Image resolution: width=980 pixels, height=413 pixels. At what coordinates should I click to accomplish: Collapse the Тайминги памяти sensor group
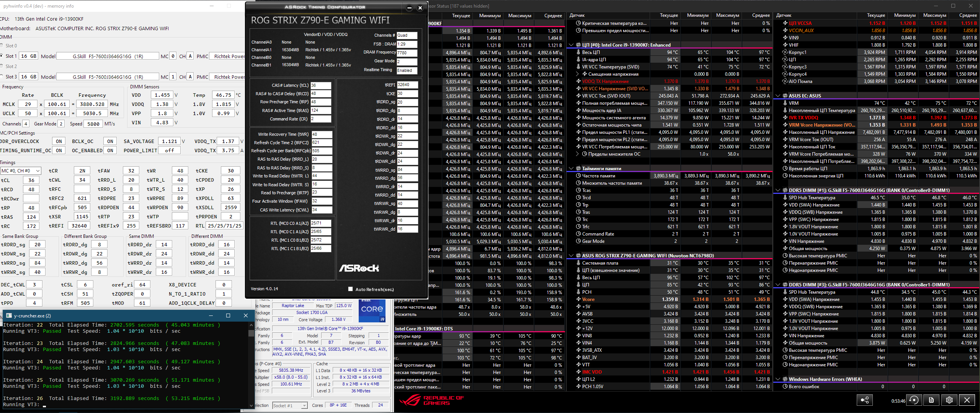coord(571,168)
